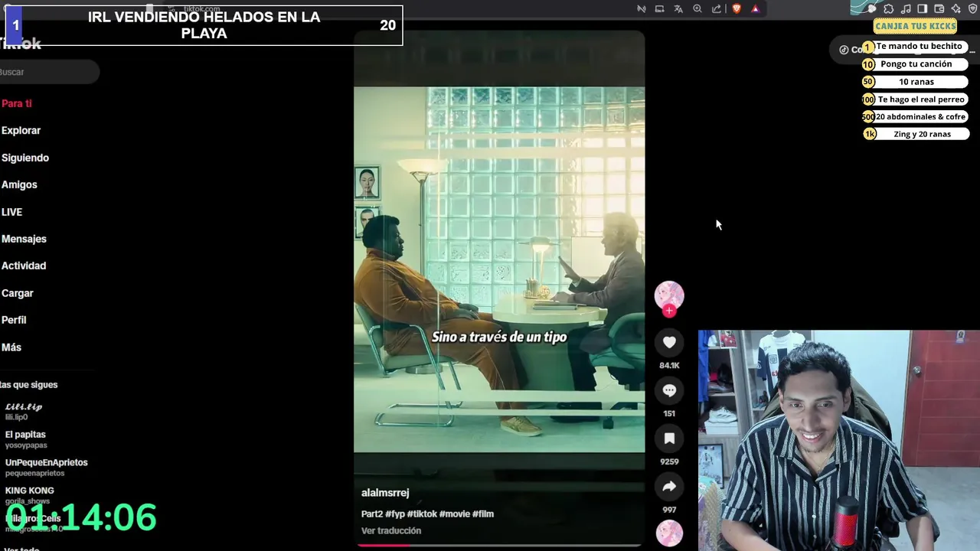This screenshot has width=980, height=551.
Task: Open the Amigos page
Action: tap(19, 184)
